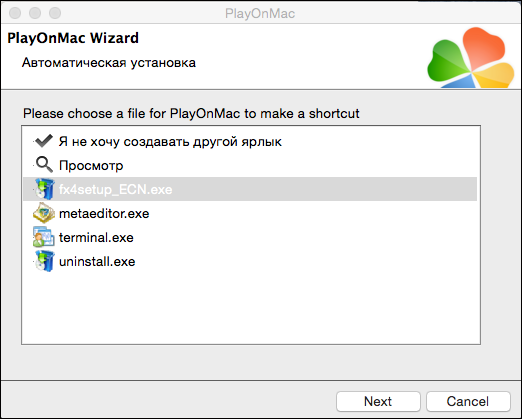
Task: Click the installer icon beside fx4setup_ECN.exe
Action: click(x=44, y=189)
